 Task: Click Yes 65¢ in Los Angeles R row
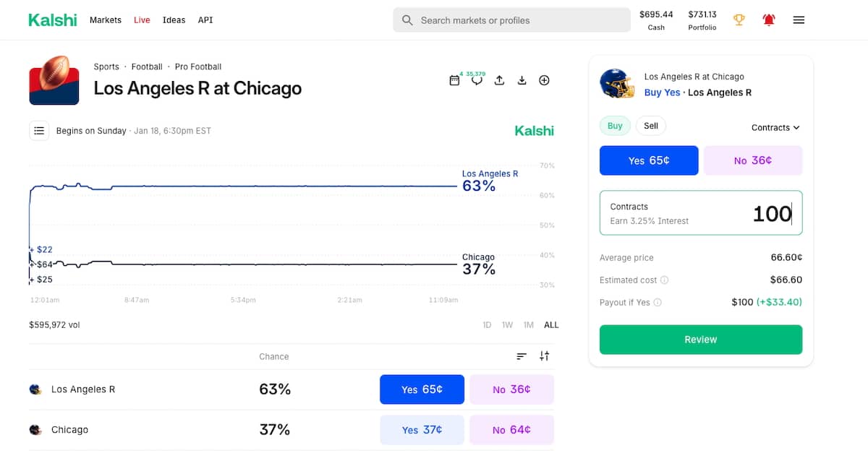point(422,389)
